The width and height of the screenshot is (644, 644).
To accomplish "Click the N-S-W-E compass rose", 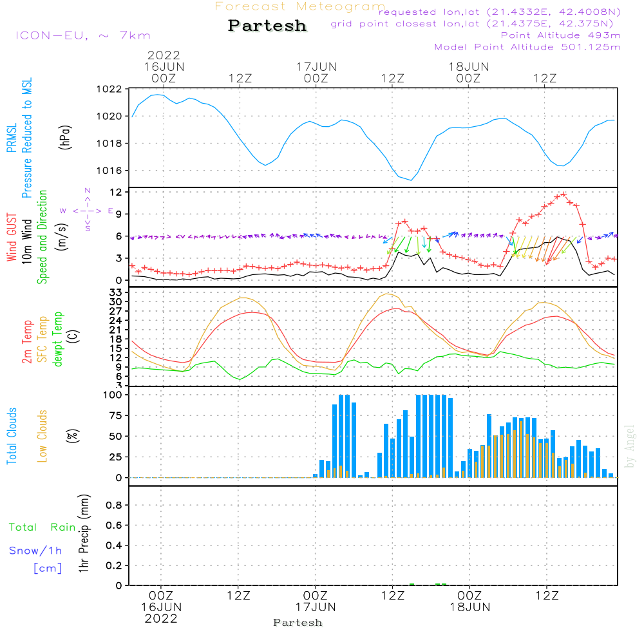I will click(x=88, y=211).
